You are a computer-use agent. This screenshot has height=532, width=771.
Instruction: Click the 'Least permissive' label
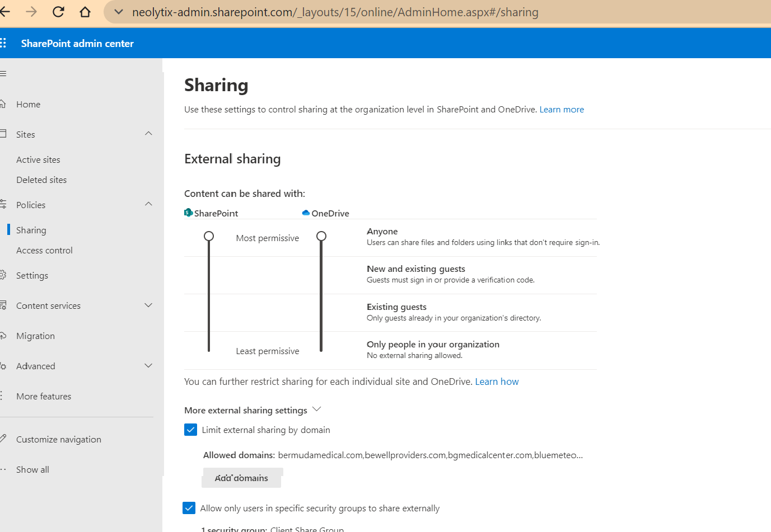point(268,351)
